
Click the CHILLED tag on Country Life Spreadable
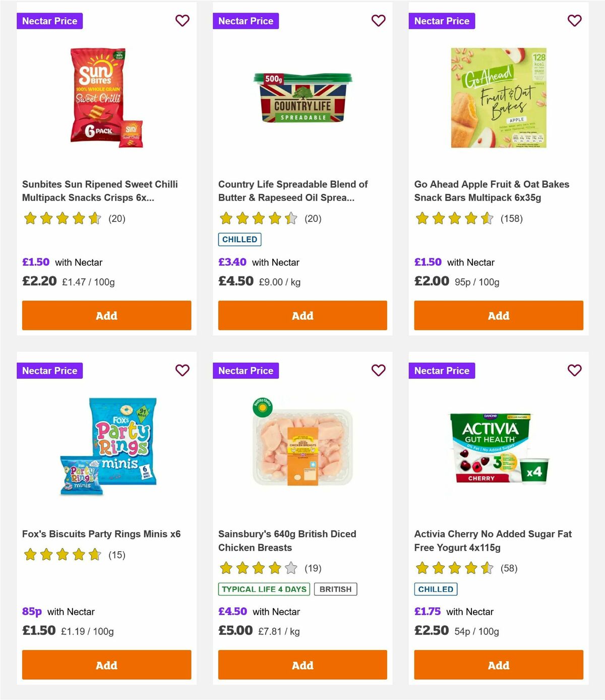pyautogui.click(x=239, y=239)
